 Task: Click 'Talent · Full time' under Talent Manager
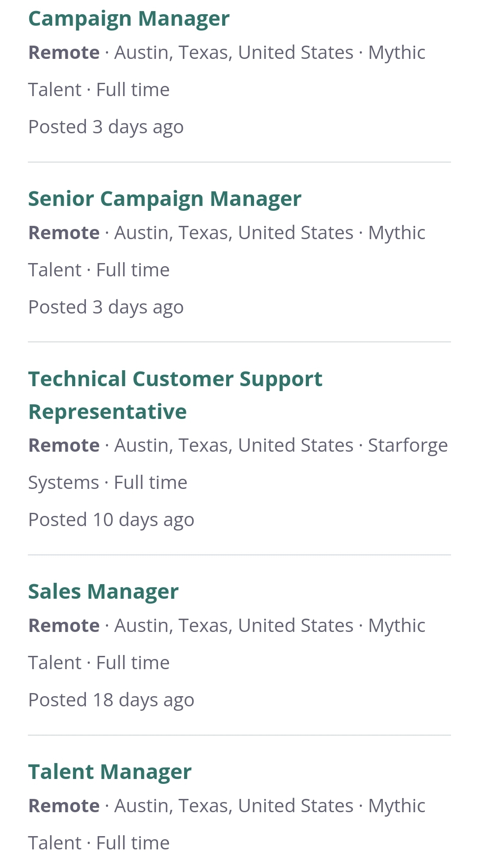pyautogui.click(x=99, y=843)
